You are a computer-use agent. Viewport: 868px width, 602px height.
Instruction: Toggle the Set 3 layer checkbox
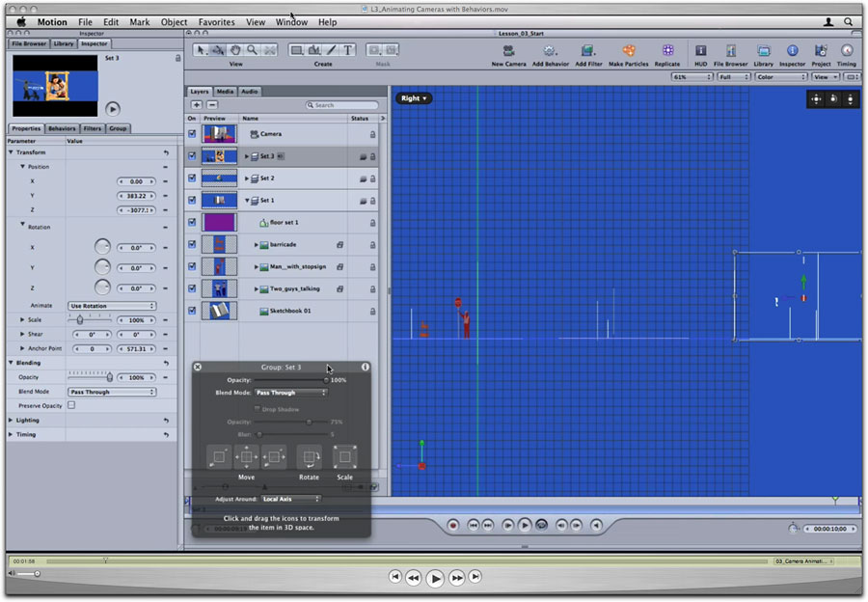tap(192, 156)
